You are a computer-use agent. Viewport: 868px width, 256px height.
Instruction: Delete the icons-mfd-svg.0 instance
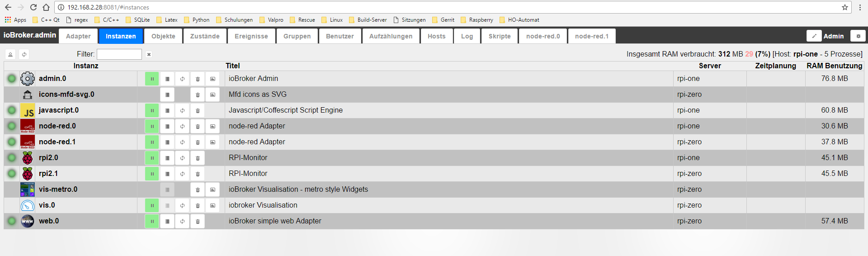click(198, 95)
